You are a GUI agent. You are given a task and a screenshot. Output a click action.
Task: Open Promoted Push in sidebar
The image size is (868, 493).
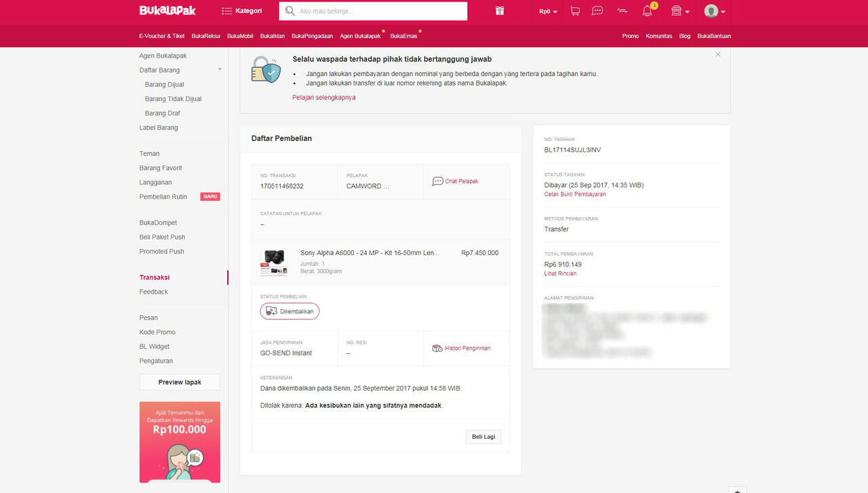tap(161, 251)
